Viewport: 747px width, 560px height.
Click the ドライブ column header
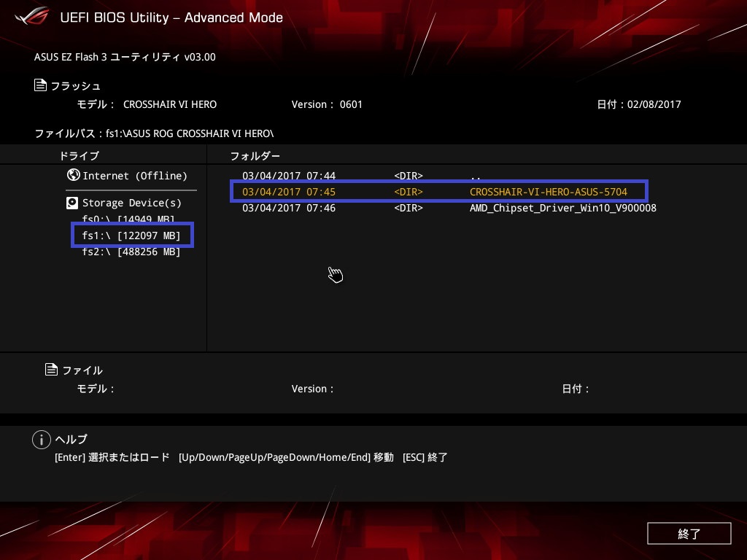pos(79,156)
